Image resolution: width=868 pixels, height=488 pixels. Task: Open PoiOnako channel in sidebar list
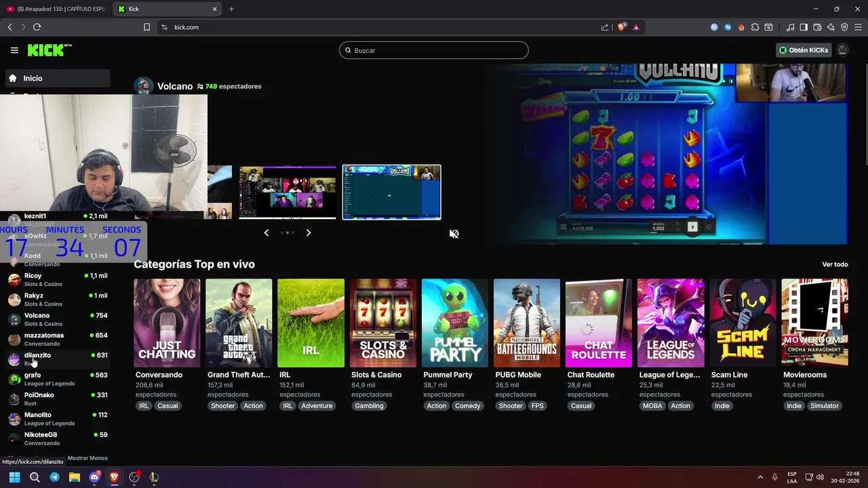point(58,399)
